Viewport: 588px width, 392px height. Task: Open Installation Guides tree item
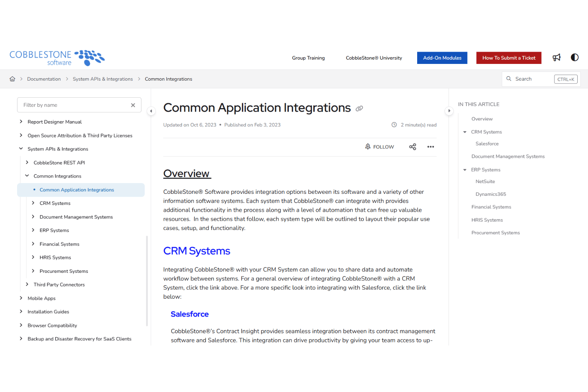tap(48, 312)
